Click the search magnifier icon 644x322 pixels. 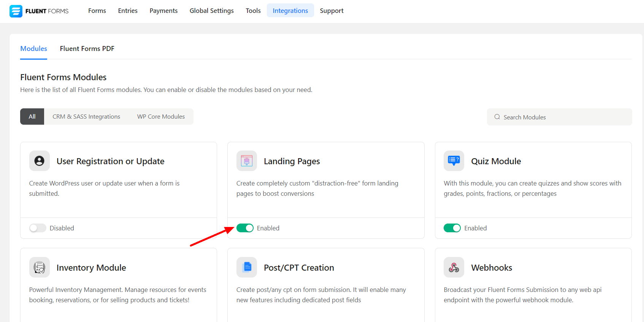point(497,117)
